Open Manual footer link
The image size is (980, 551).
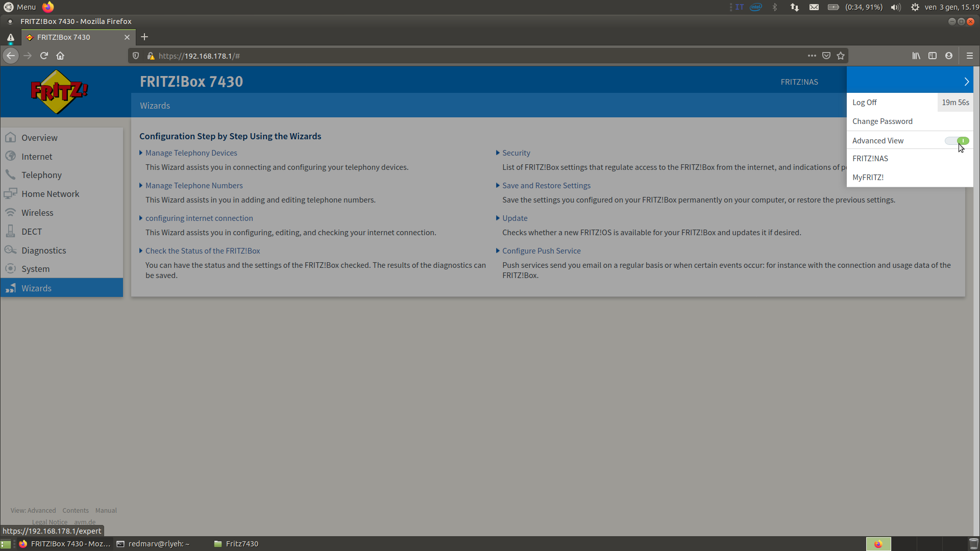click(x=106, y=510)
